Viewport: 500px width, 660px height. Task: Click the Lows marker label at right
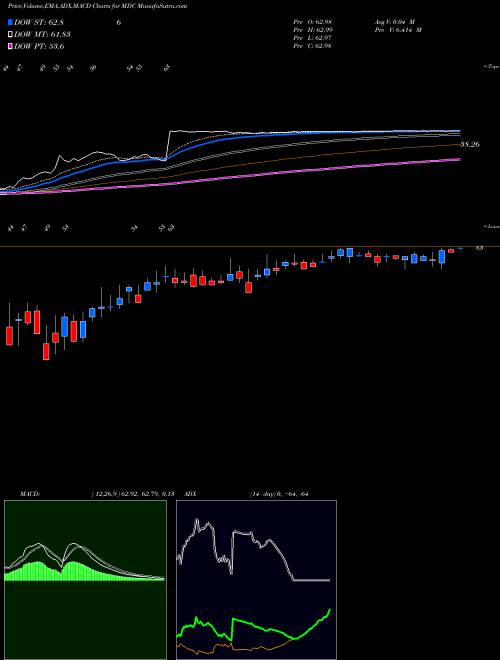coord(492,226)
